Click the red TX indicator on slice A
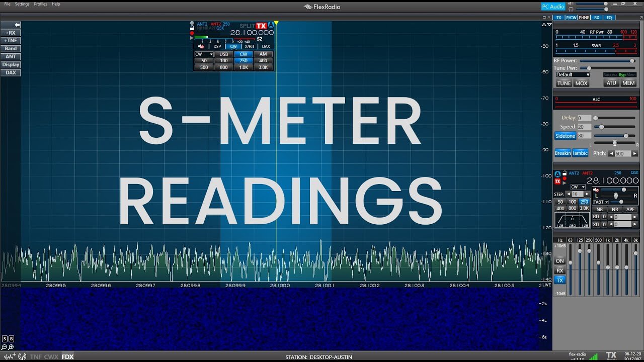This screenshot has height=362, width=644. click(261, 25)
